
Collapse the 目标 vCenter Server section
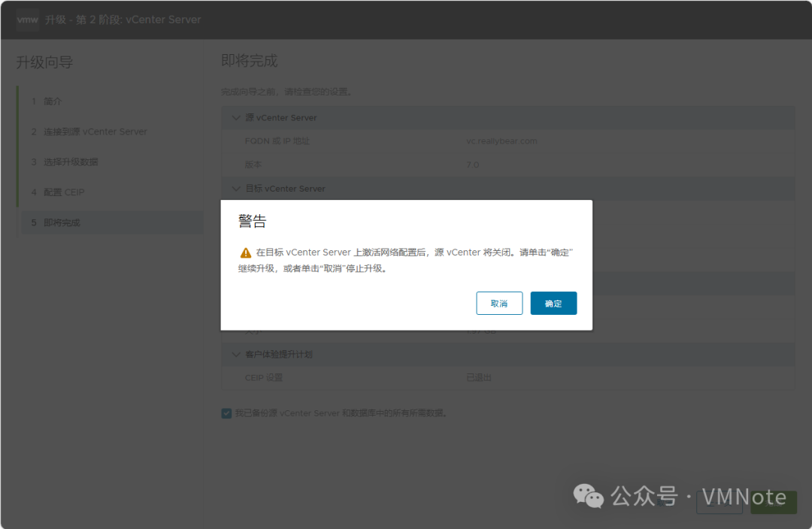(236, 189)
